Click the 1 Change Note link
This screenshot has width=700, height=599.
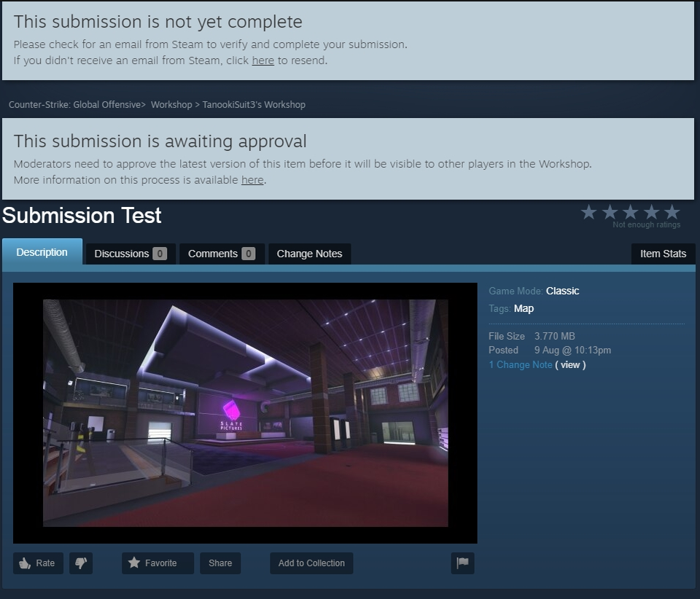point(521,365)
